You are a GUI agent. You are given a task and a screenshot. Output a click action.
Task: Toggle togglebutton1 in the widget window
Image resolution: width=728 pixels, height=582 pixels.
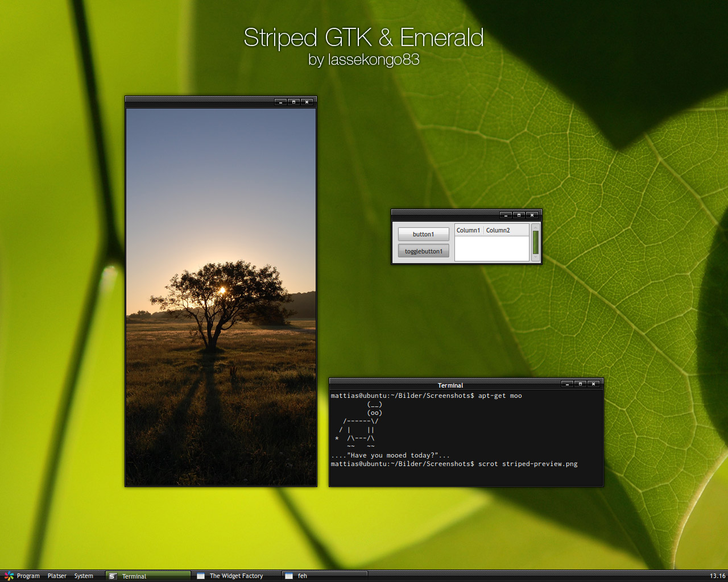point(423,251)
